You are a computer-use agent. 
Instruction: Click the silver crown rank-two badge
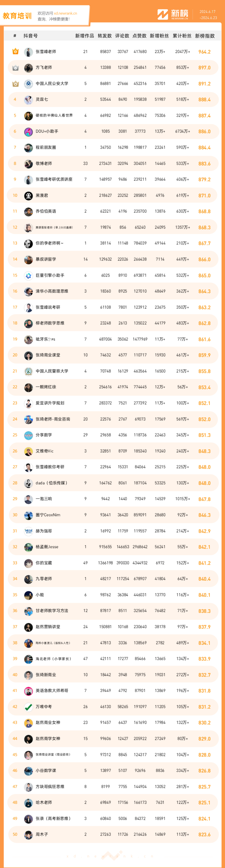[x=15, y=68]
